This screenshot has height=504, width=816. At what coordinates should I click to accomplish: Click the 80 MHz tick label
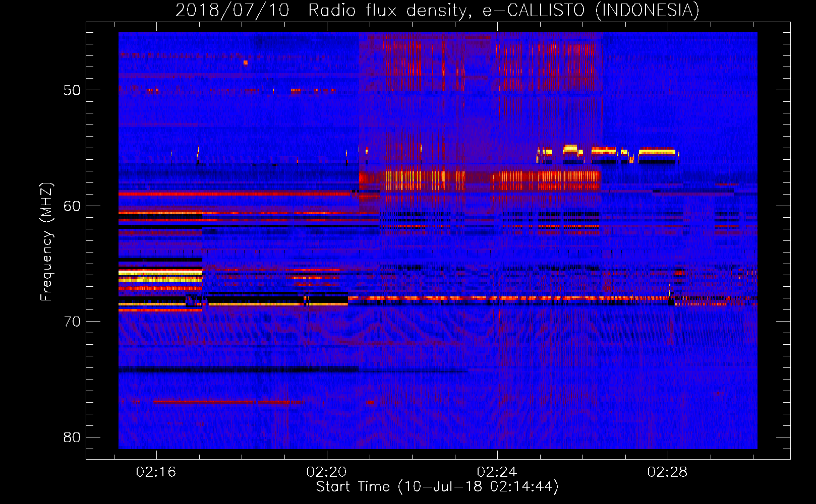click(x=72, y=437)
